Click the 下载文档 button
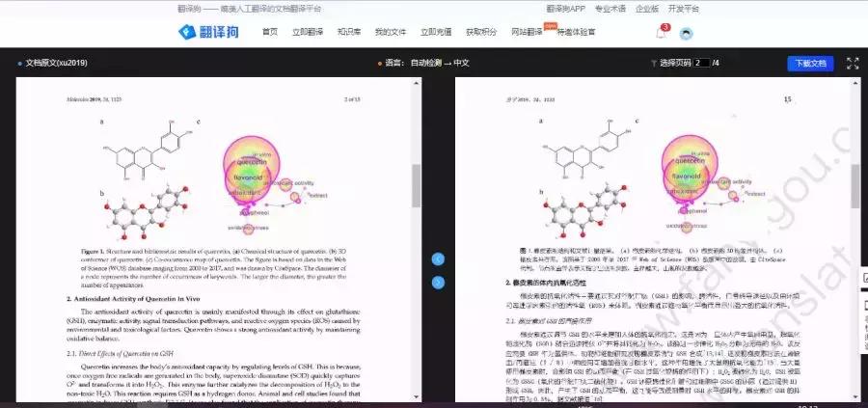 [x=810, y=63]
